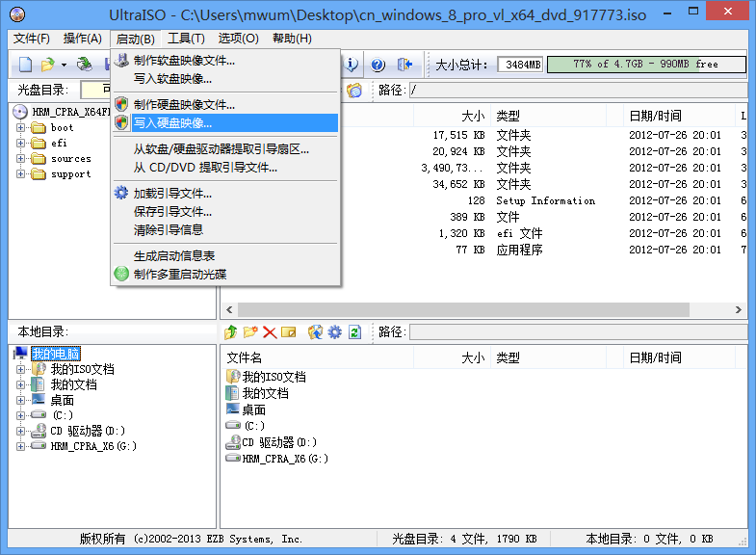Viewport: 756px width, 555px height.
Task: Open the dropdown arrow next to Open icon
Action: coord(64,65)
